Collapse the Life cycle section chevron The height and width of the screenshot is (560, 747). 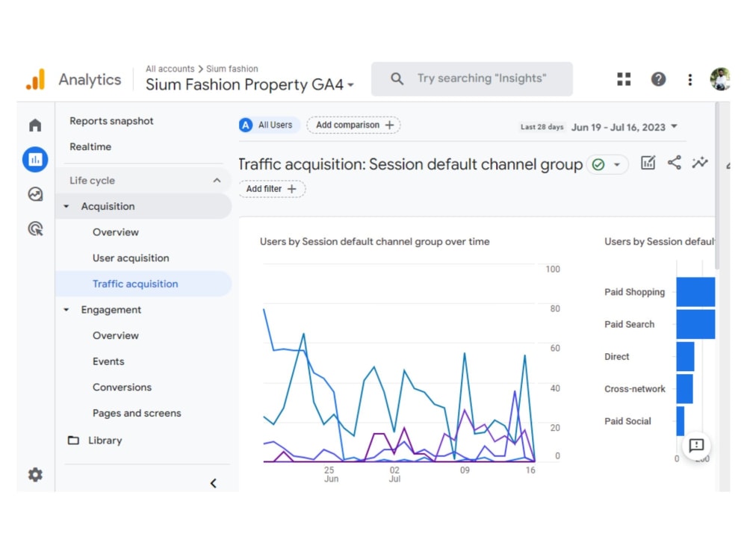[217, 181]
